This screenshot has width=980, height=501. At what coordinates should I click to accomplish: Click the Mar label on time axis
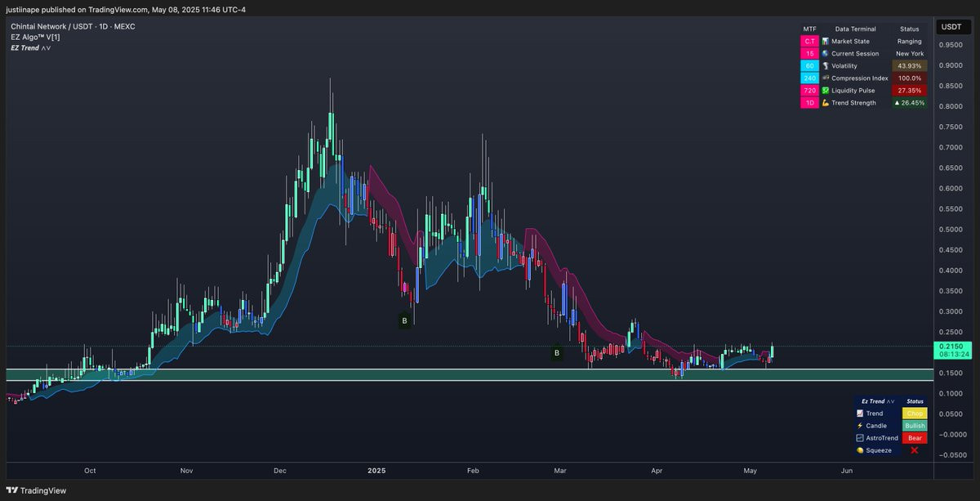(559, 471)
